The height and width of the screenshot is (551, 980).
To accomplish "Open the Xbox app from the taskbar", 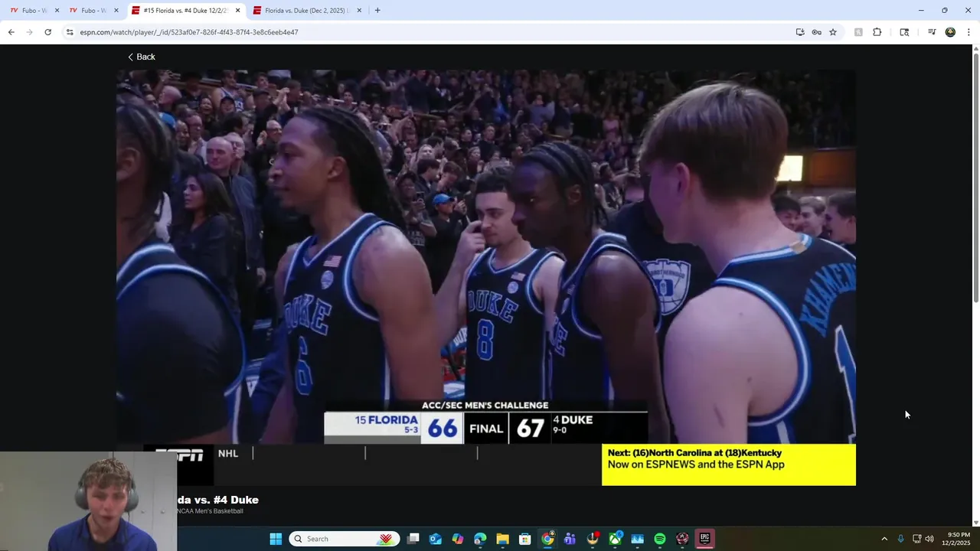I will tap(615, 539).
